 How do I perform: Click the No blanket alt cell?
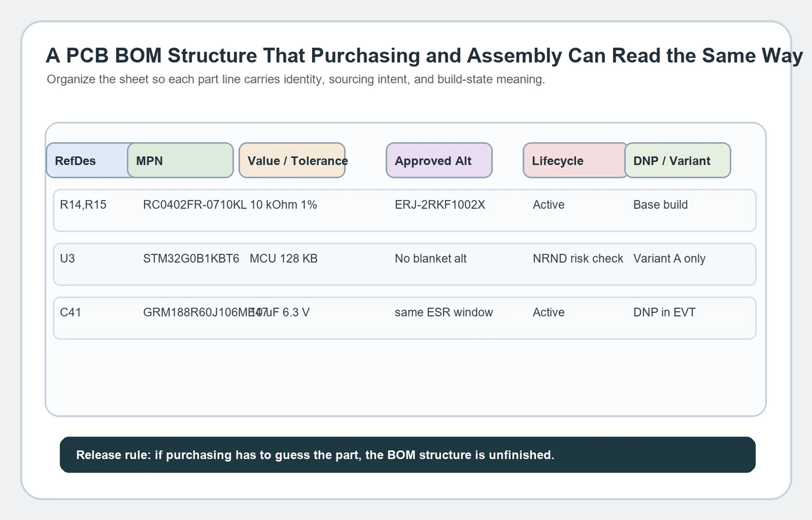click(x=430, y=259)
